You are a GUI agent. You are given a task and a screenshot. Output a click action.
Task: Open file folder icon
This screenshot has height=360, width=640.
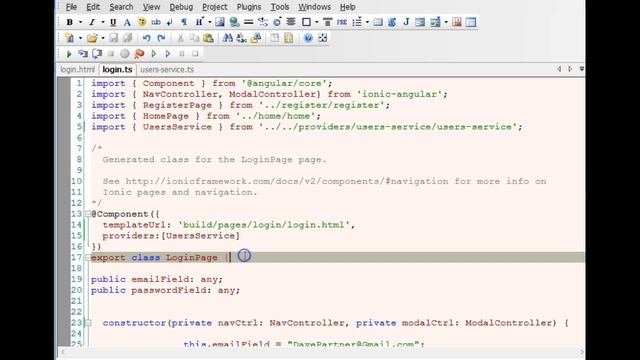pos(92,38)
